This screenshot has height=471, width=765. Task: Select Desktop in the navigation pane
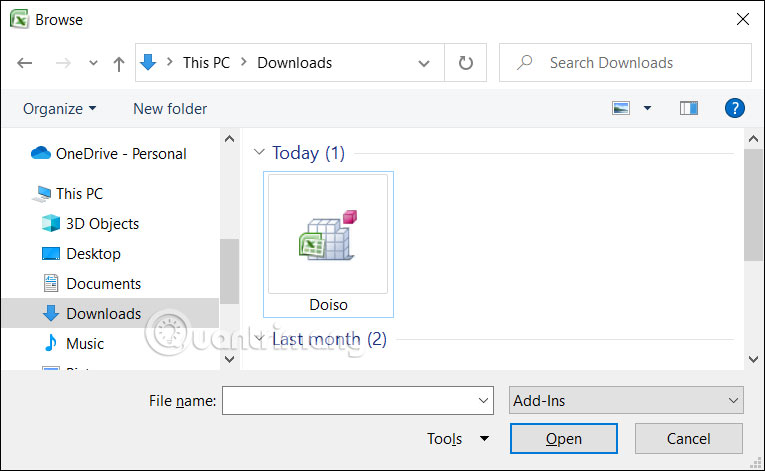pyautogui.click(x=93, y=254)
